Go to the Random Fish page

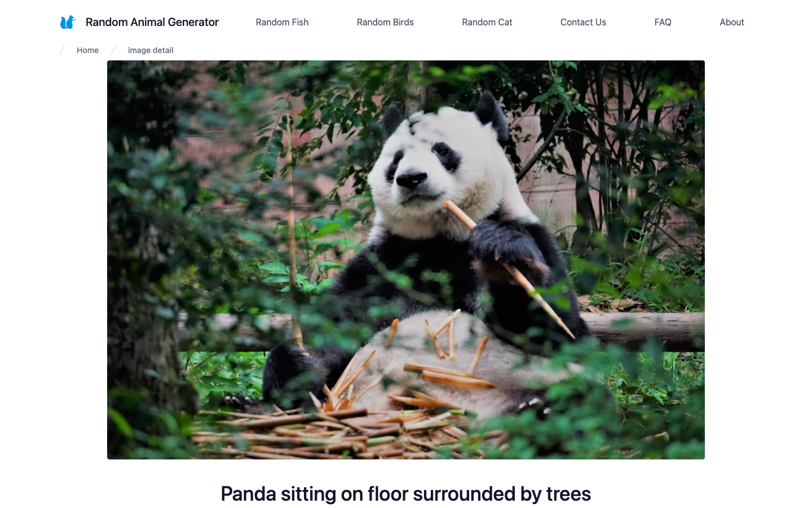pos(282,22)
